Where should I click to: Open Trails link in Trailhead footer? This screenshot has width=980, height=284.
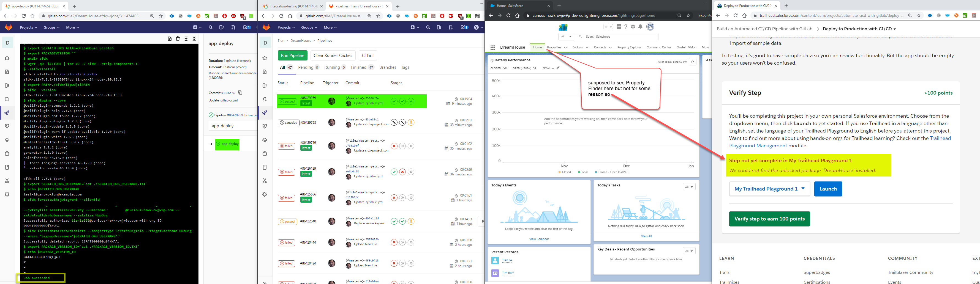(724, 273)
